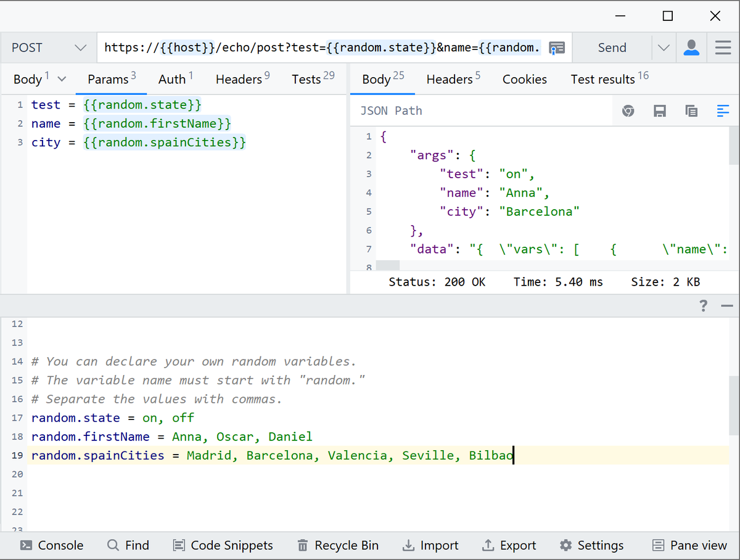Open Settings gear
The width and height of the screenshot is (740, 560).
(591, 545)
